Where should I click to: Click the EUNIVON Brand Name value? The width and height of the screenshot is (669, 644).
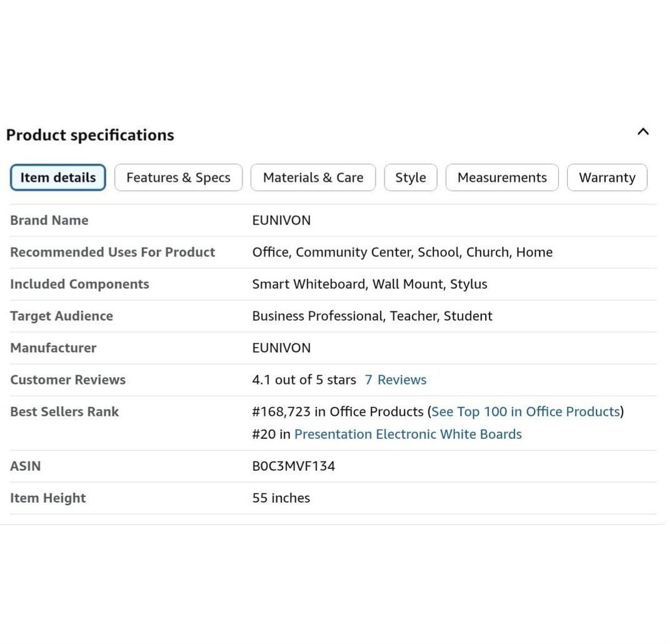tap(281, 221)
